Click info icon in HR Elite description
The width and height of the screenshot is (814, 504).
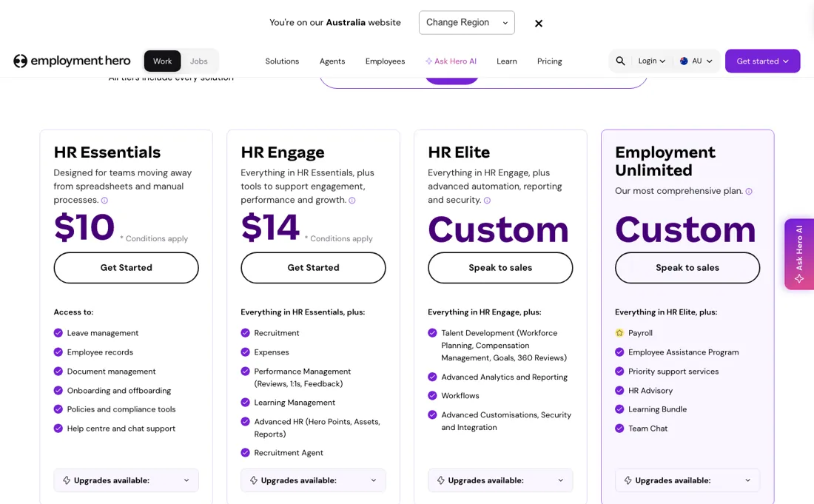[487, 201]
